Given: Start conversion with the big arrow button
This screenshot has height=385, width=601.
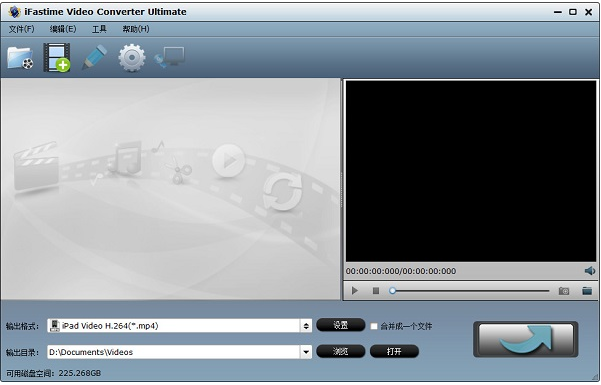Looking at the screenshot, I should coord(525,339).
